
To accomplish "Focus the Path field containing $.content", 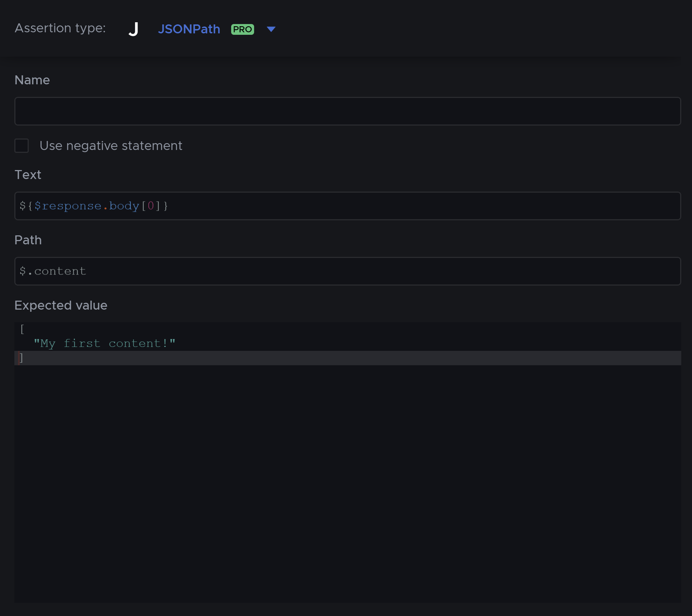I will pos(347,271).
